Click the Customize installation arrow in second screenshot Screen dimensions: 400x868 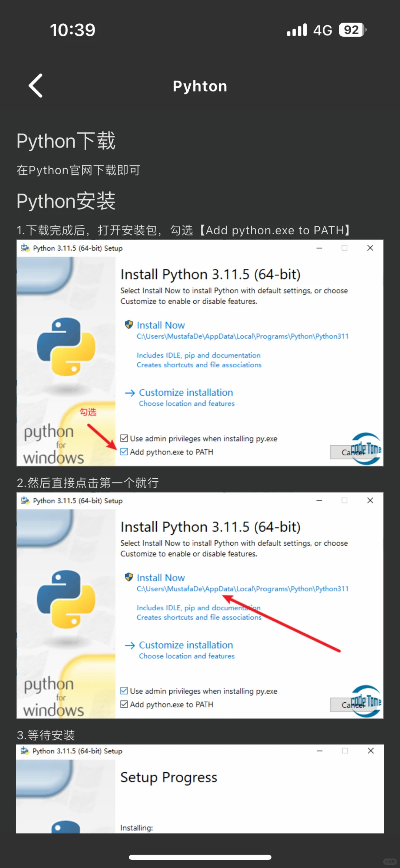(130, 646)
